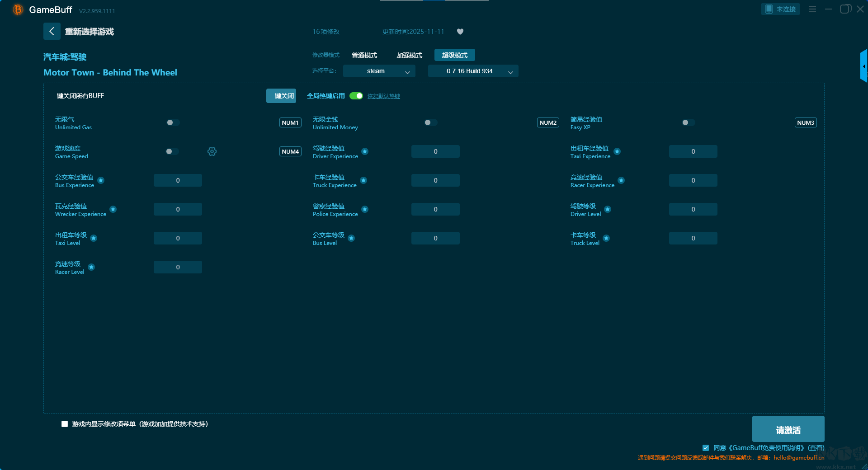Switch to 普通模式 mode tab
Image resolution: width=868 pixels, height=470 pixels.
point(364,55)
